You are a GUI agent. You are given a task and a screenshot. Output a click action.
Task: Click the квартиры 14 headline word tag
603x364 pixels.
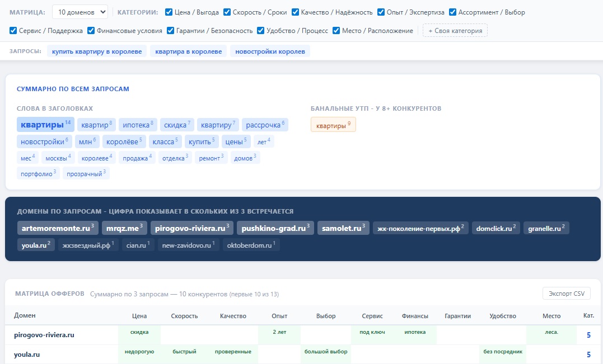click(45, 124)
